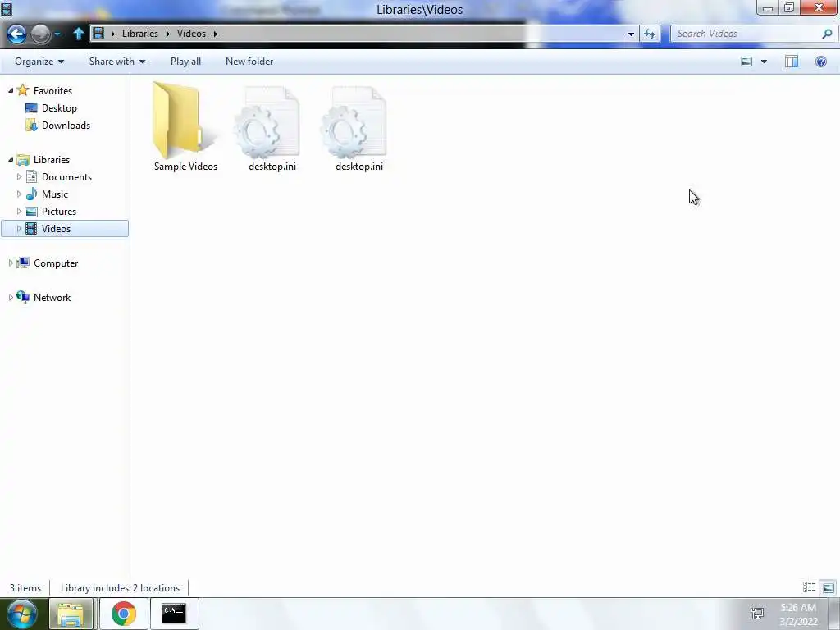Select the Sample Videos folder

tap(185, 127)
